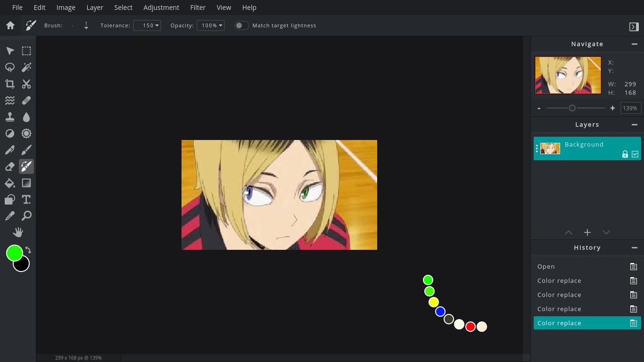Open the Filter menu
This screenshot has height=362, width=644.
coord(198,8)
